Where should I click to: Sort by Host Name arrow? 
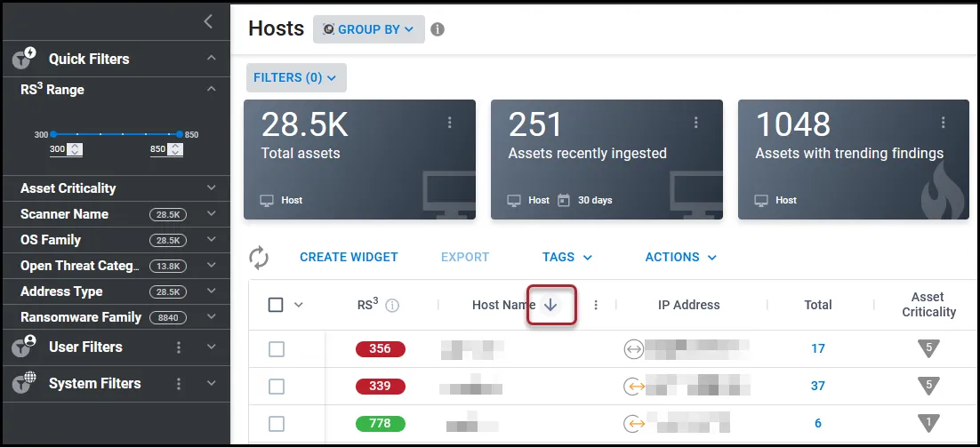[x=550, y=305]
